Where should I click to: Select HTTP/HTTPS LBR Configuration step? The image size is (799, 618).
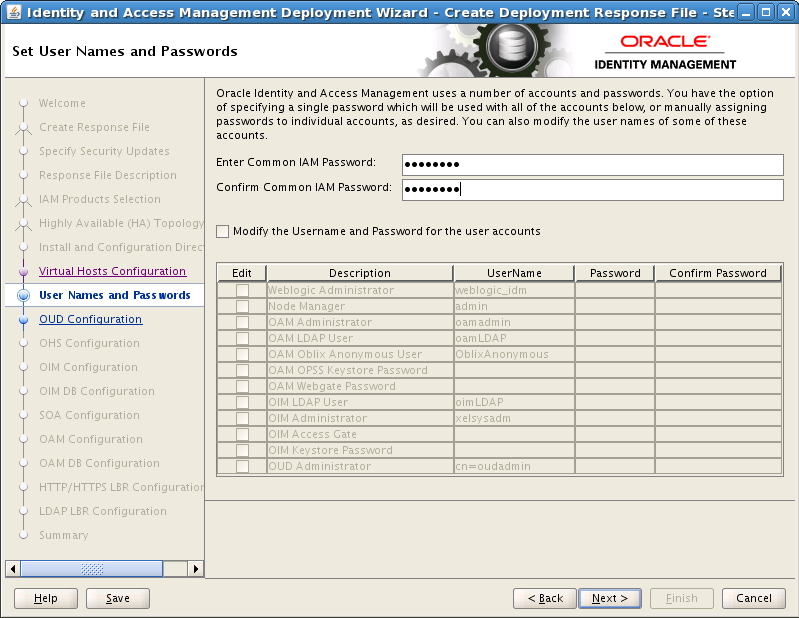point(121,487)
